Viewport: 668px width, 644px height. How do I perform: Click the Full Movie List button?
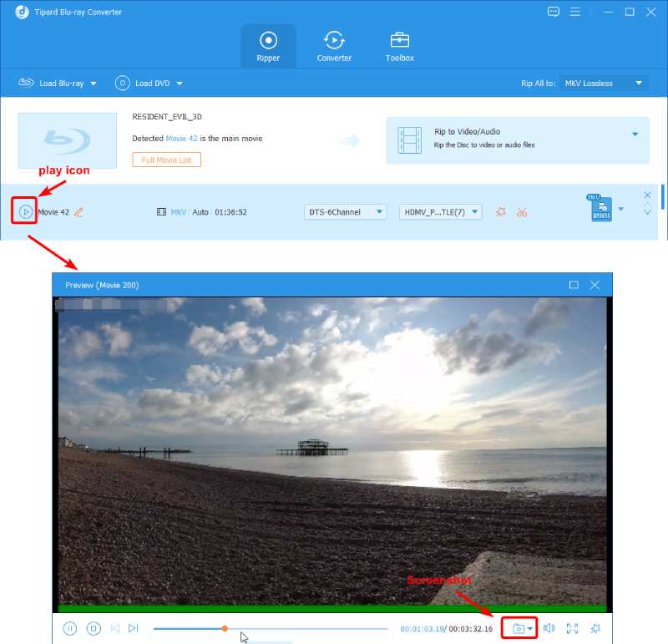(166, 160)
